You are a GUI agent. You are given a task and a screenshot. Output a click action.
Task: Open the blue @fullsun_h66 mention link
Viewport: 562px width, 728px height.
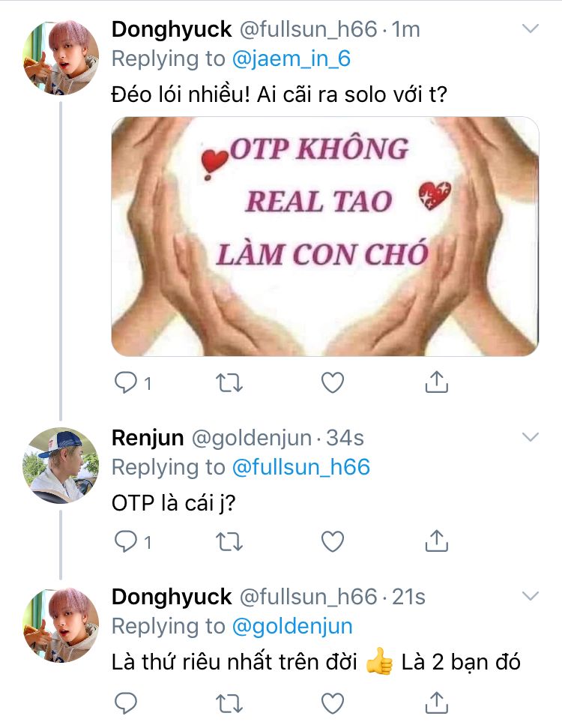[x=300, y=467]
